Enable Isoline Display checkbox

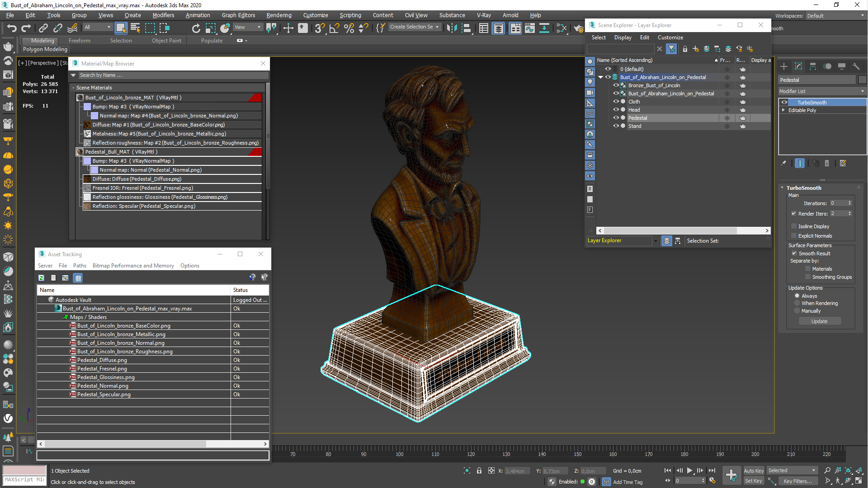coord(793,226)
